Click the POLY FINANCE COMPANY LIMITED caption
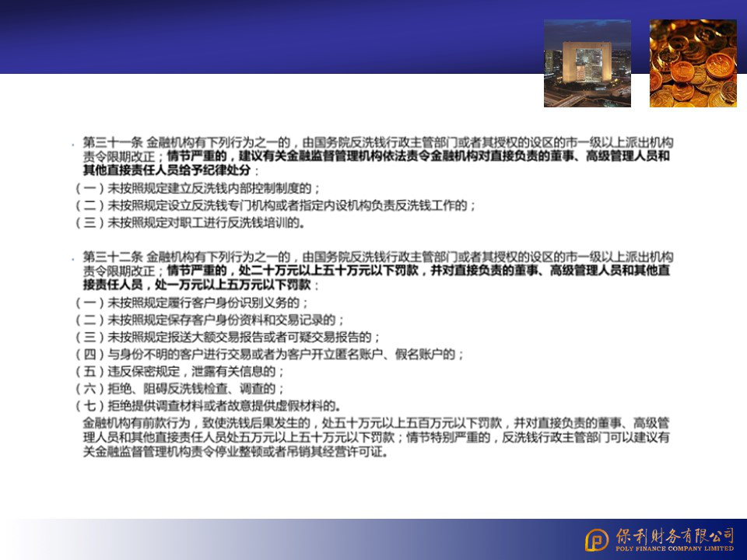 click(x=674, y=548)
